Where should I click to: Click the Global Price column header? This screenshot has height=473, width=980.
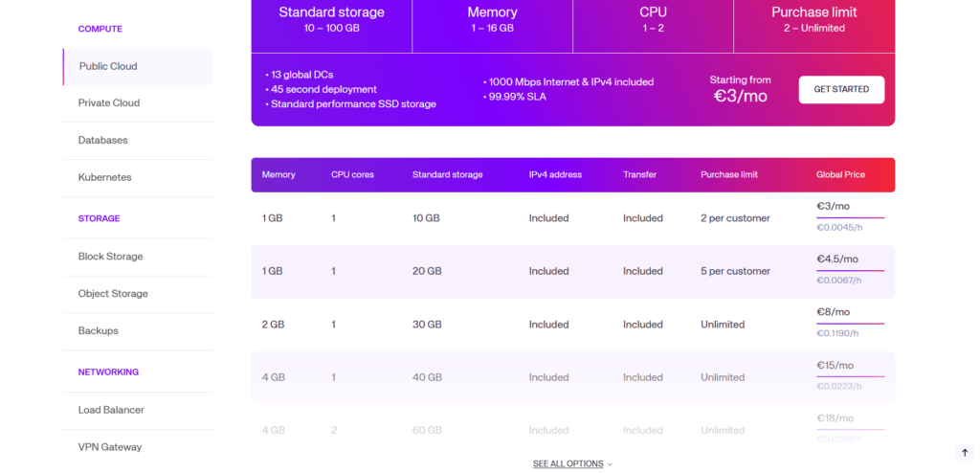coord(840,174)
